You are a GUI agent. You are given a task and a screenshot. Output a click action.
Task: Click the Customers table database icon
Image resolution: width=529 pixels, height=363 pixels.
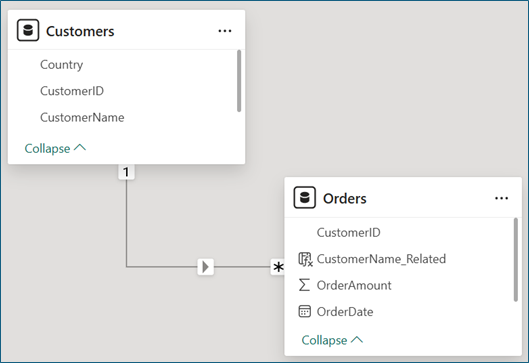click(28, 31)
